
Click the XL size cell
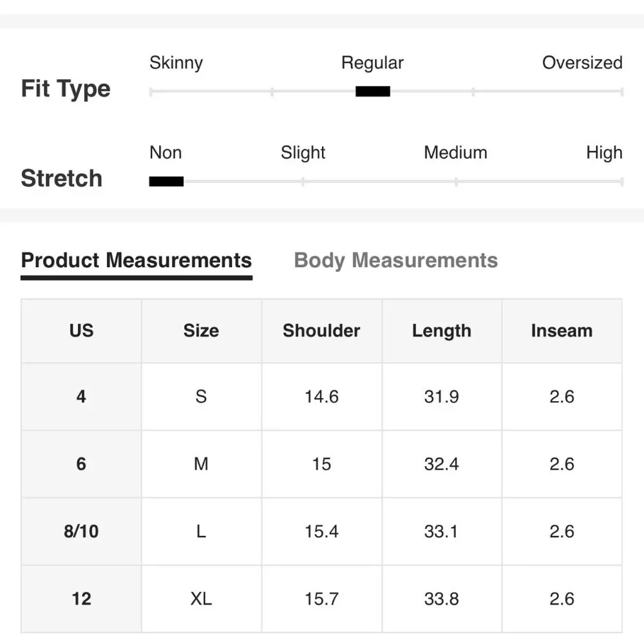point(201,599)
